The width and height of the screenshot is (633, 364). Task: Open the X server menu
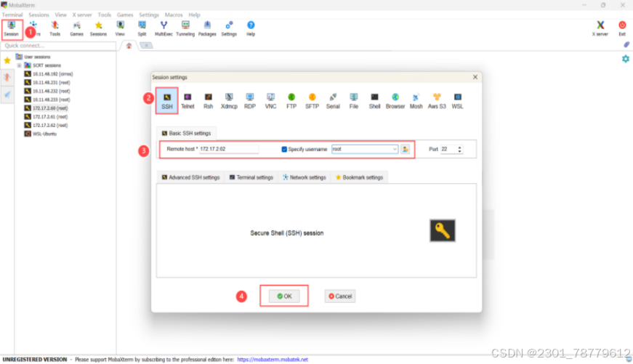(x=82, y=15)
